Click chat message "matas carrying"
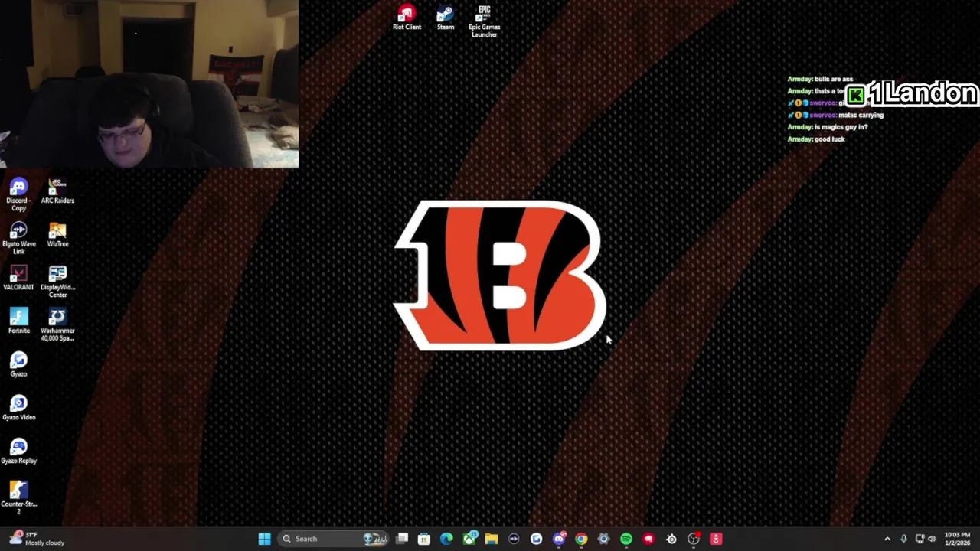The height and width of the screenshot is (551, 980). click(x=861, y=115)
